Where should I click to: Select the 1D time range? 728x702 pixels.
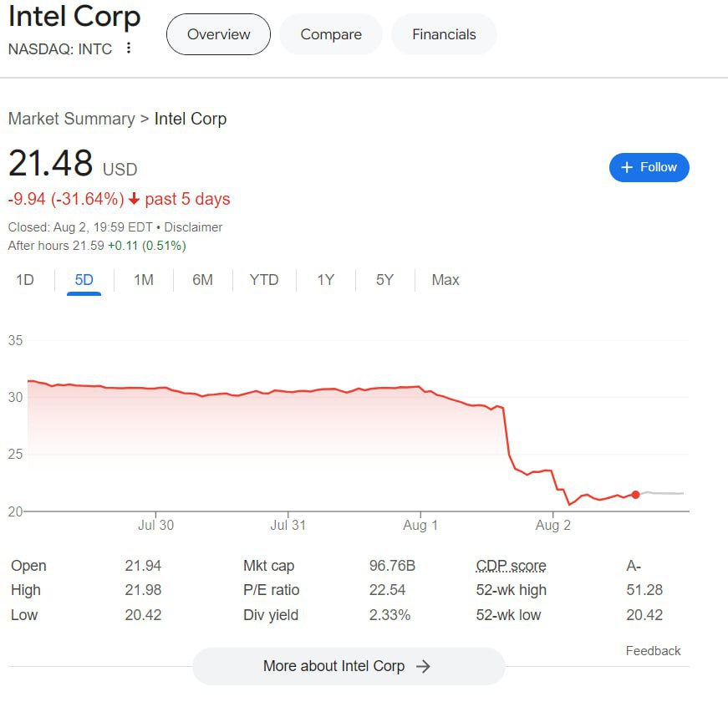pyautogui.click(x=25, y=280)
